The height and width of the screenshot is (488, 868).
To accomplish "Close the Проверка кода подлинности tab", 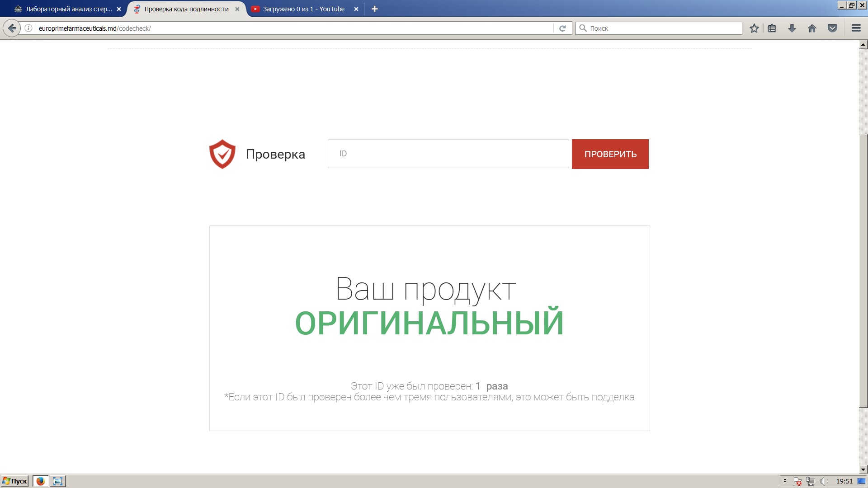I will tap(237, 9).
